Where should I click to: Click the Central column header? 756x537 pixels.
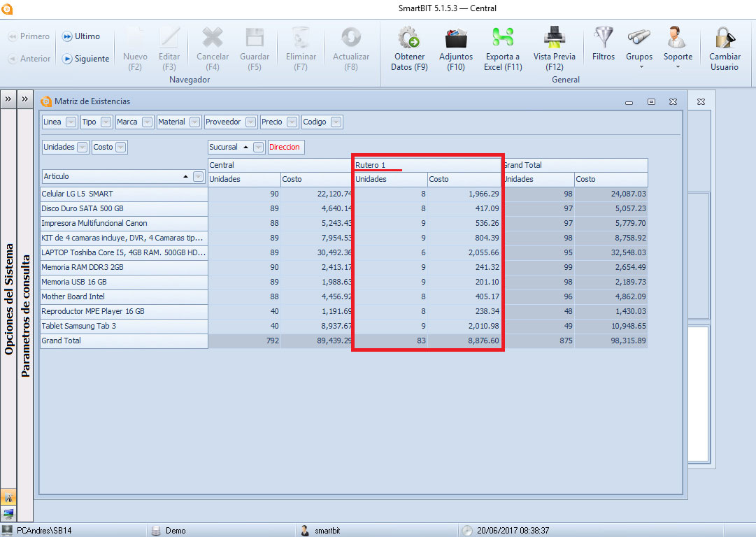tap(280, 165)
